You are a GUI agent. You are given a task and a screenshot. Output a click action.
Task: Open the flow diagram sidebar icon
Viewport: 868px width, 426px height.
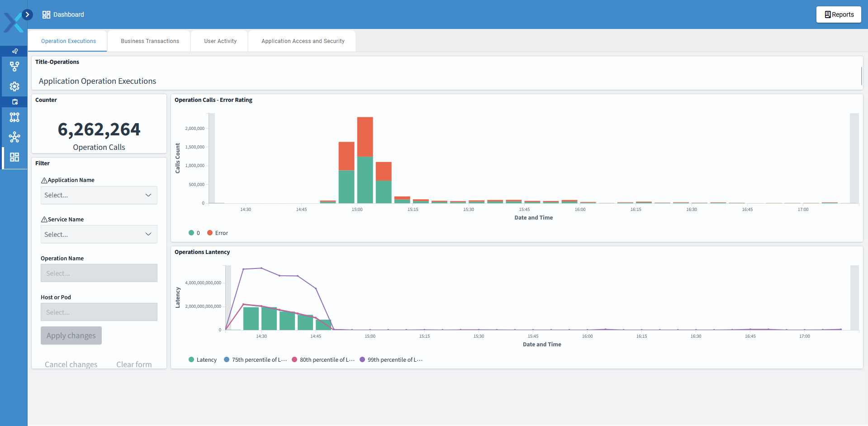pos(14,67)
